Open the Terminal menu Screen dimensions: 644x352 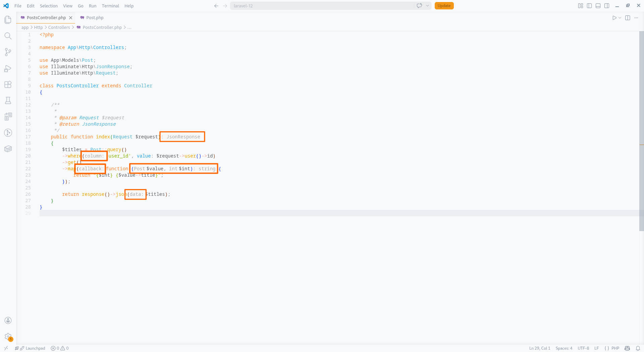[x=110, y=6]
